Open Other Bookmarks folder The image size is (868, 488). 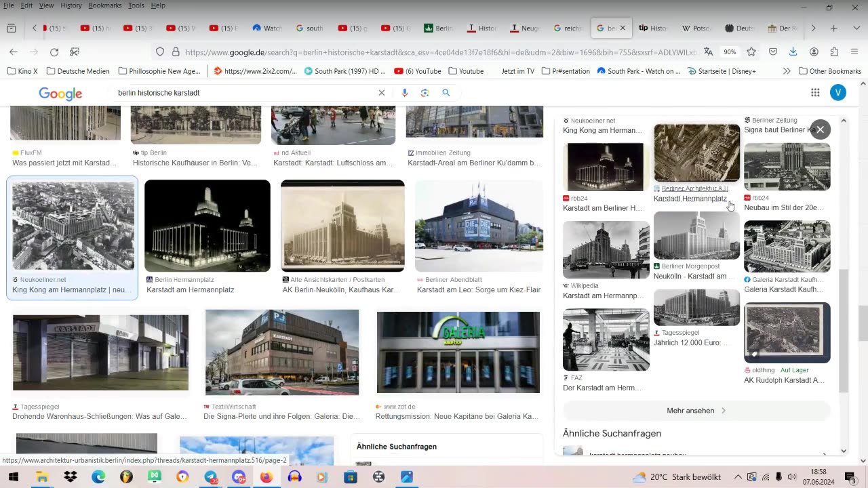830,71
